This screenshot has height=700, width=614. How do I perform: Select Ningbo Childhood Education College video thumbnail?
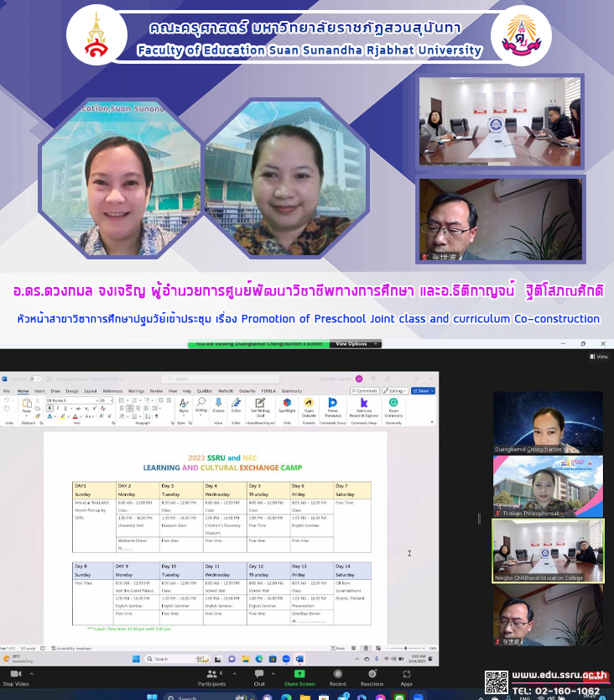point(548,551)
